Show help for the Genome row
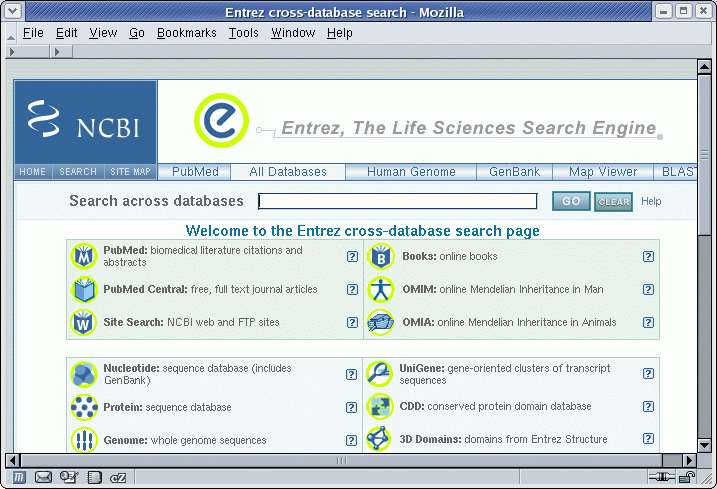This screenshot has height=489, width=717. point(351,440)
